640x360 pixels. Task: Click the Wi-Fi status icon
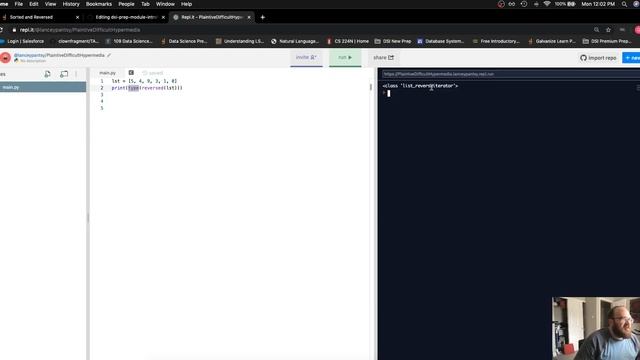click(x=547, y=4)
